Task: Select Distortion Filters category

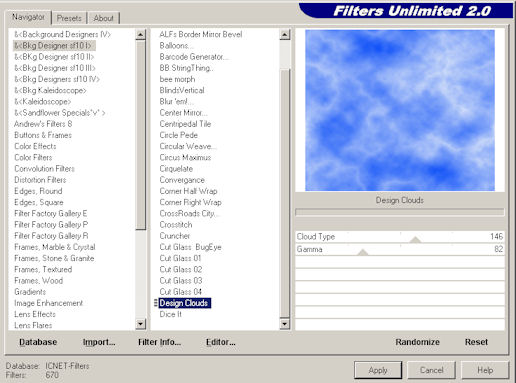Action: pos(40,180)
